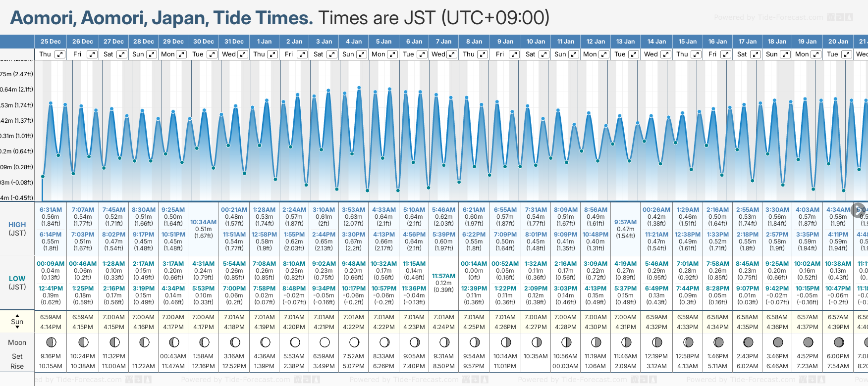This screenshot has height=386, width=868.
Task: Click the tide peak point on 4 Jan
Action: [x=359, y=88]
